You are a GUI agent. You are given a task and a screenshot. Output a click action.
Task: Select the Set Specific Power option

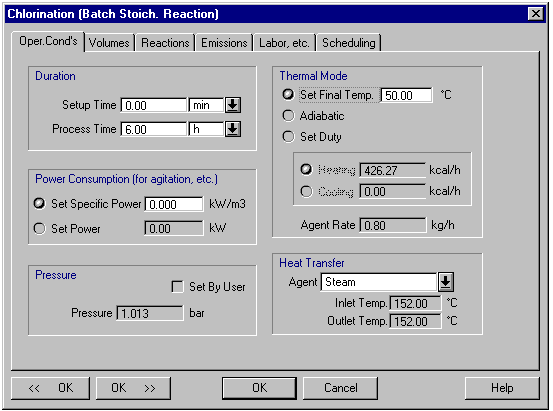[40, 204]
